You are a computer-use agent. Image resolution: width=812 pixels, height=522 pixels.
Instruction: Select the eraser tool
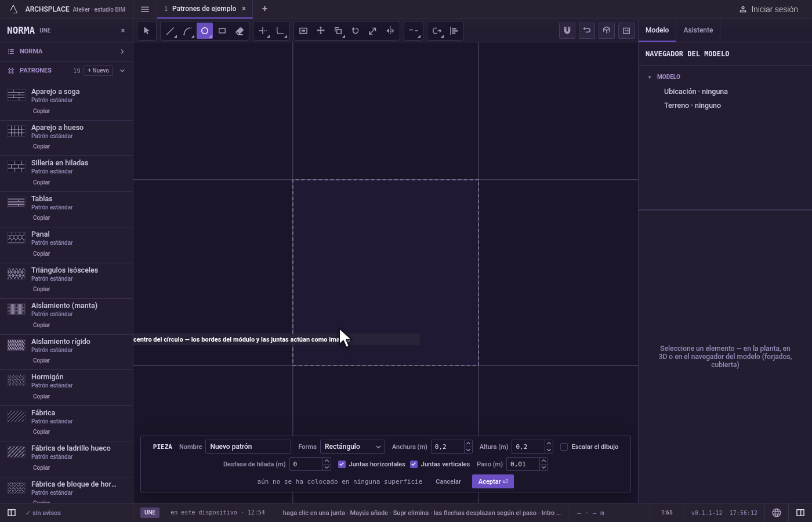(240, 31)
